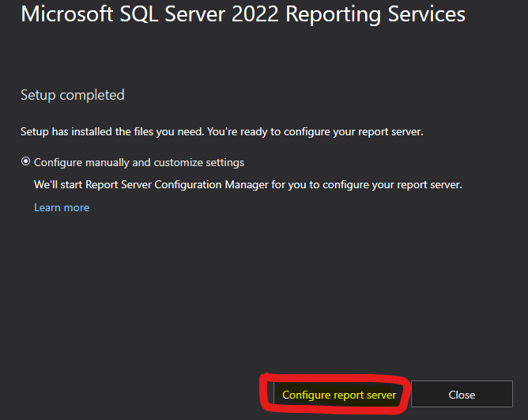Click Configure report server button
This screenshot has width=528, height=420.
(x=339, y=395)
